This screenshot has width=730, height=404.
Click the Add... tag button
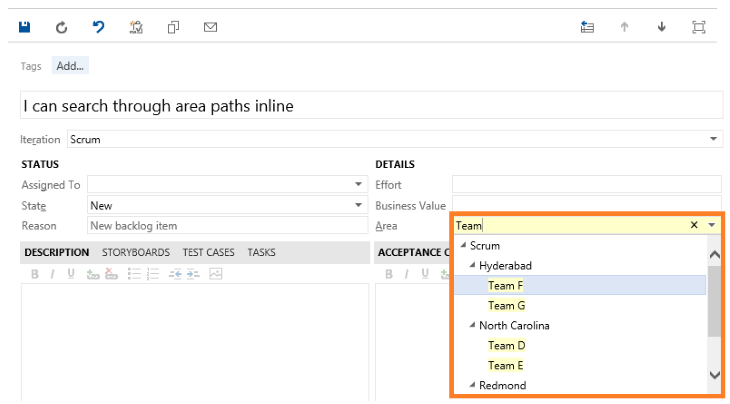(x=70, y=66)
